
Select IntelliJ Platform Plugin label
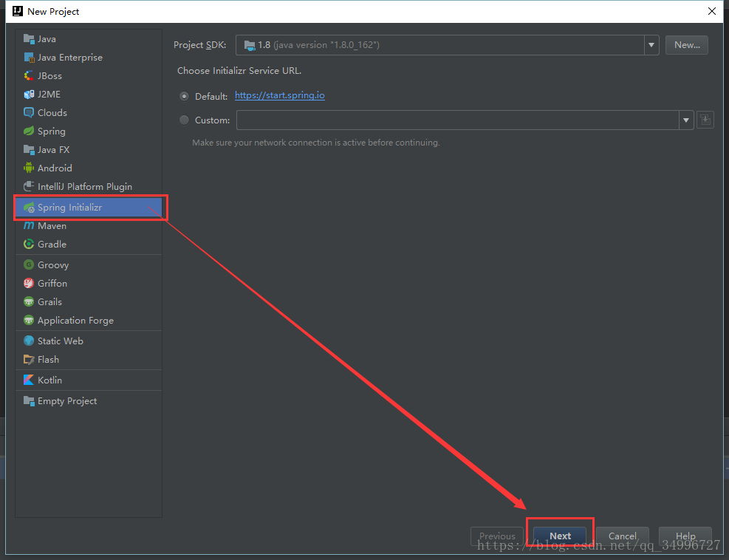tap(85, 186)
